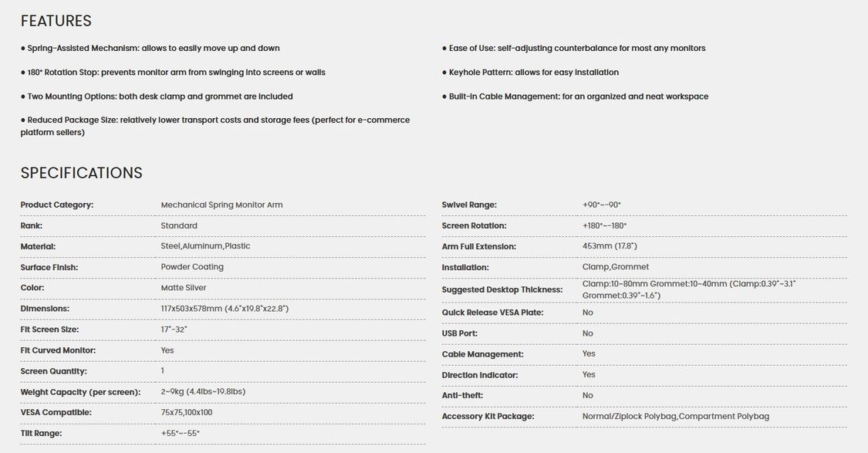Click the Weight Capacity (per screen) label
The height and width of the screenshot is (453, 868).
(80, 392)
